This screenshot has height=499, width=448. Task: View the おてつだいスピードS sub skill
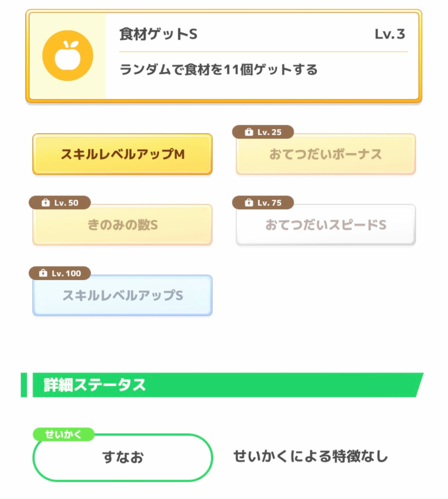pos(325,225)
